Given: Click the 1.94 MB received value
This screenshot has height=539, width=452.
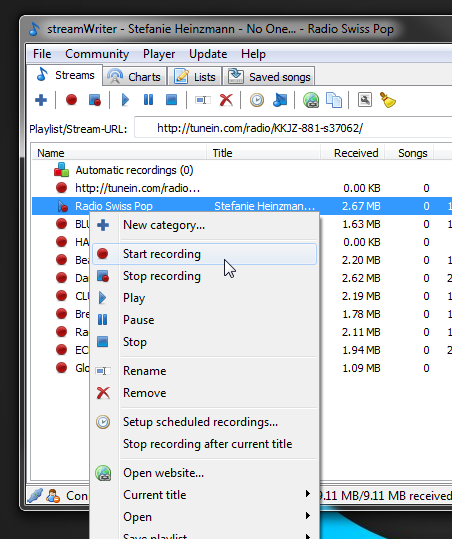Looking at the screenshot, I should (x=361, y=350).
